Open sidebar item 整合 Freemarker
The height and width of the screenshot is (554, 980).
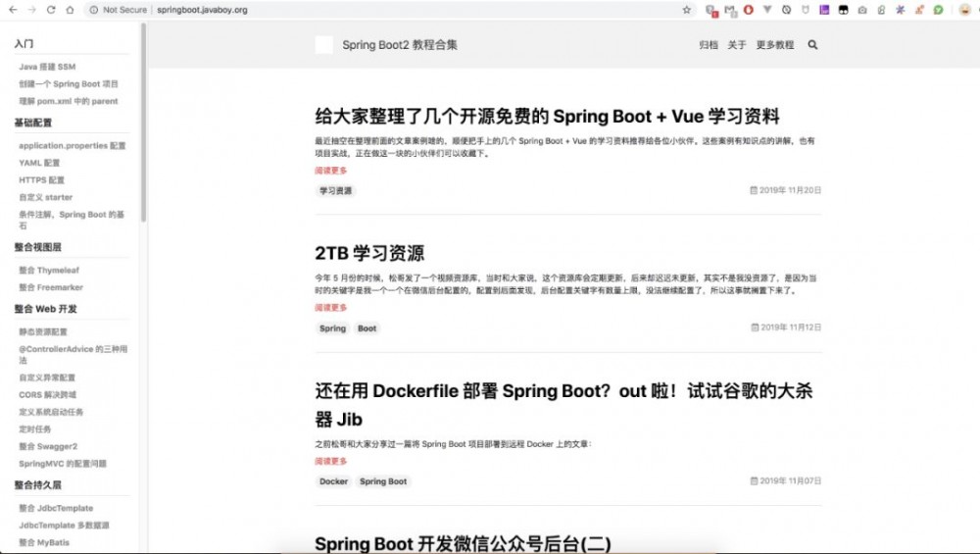[x=51, y=287]
